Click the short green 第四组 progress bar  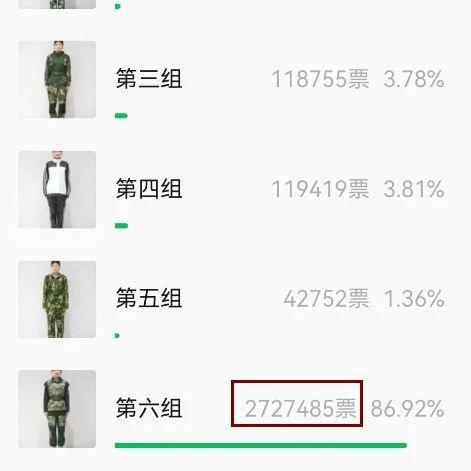121,226
